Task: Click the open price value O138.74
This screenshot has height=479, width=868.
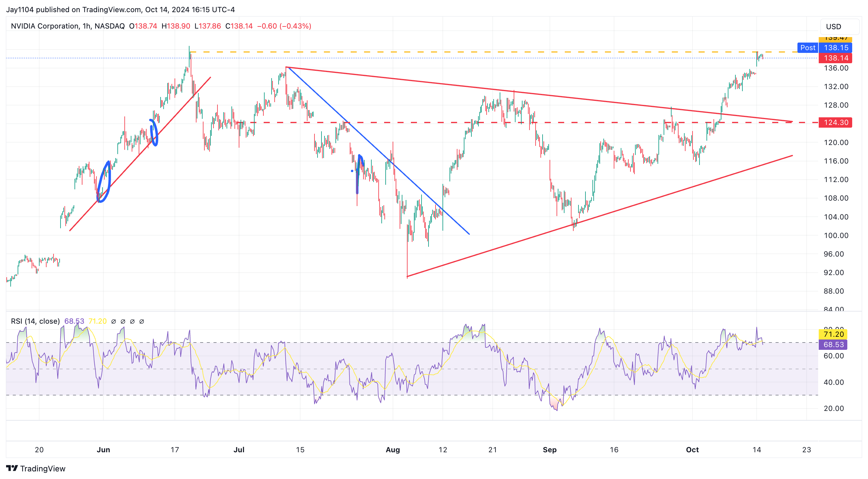Action: (x=143, y=26)
